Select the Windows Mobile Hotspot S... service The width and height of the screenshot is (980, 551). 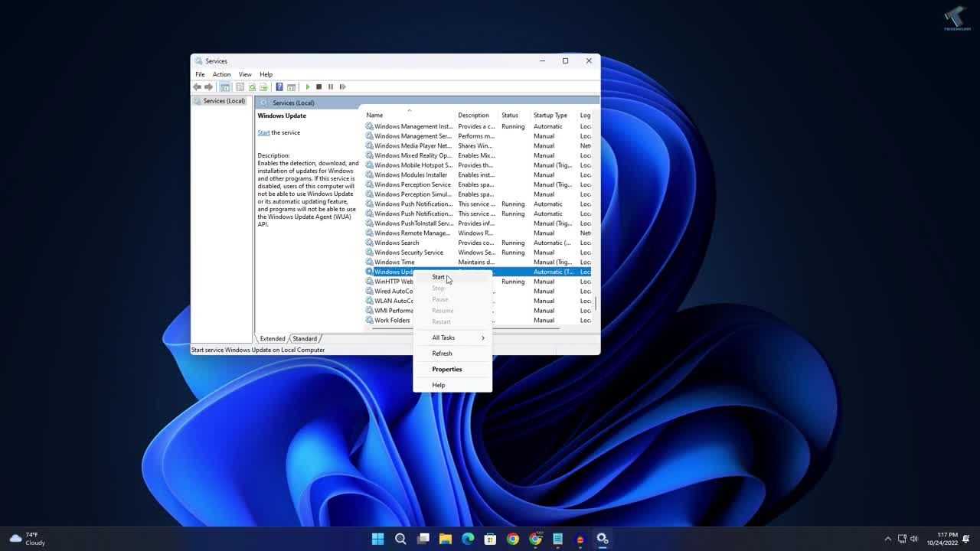point(479,165)
